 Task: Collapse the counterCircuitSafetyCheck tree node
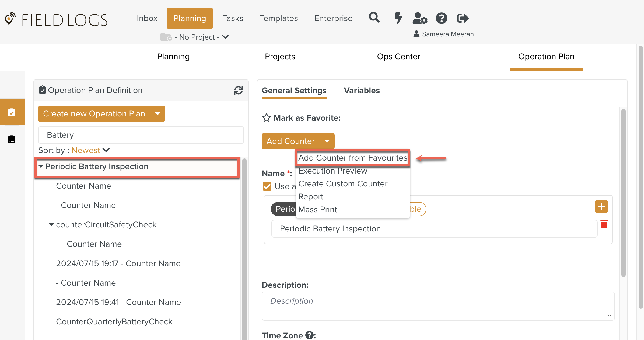(x=52, y=224)
